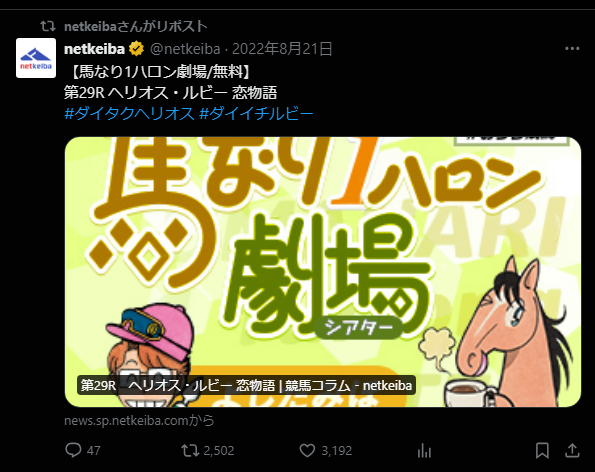This screenshot has height=472, width=595.
Task: Click the small repost indicator icon
Action: [x=48, y=26]
